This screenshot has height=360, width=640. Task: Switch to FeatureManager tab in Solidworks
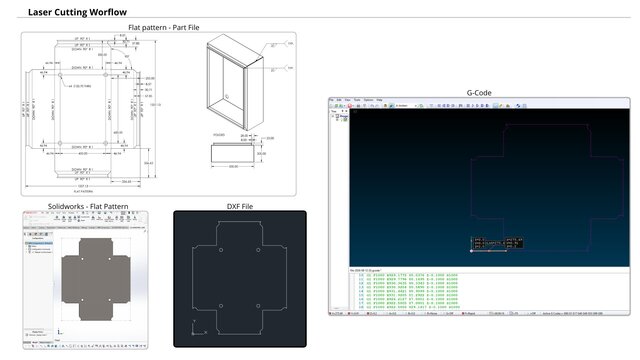coord(30,234)
